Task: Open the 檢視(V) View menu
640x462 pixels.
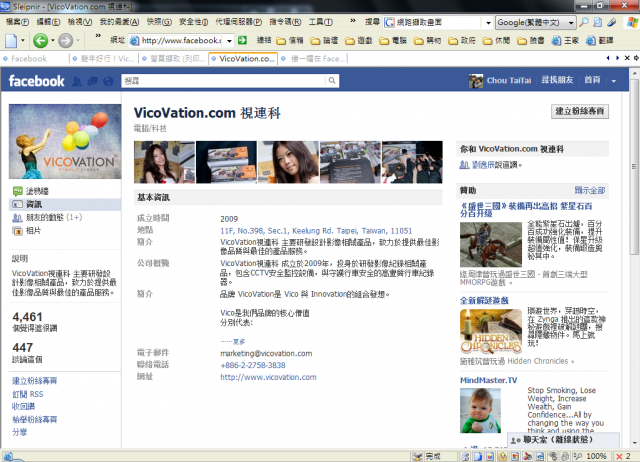Action: [x=80, y=22]
